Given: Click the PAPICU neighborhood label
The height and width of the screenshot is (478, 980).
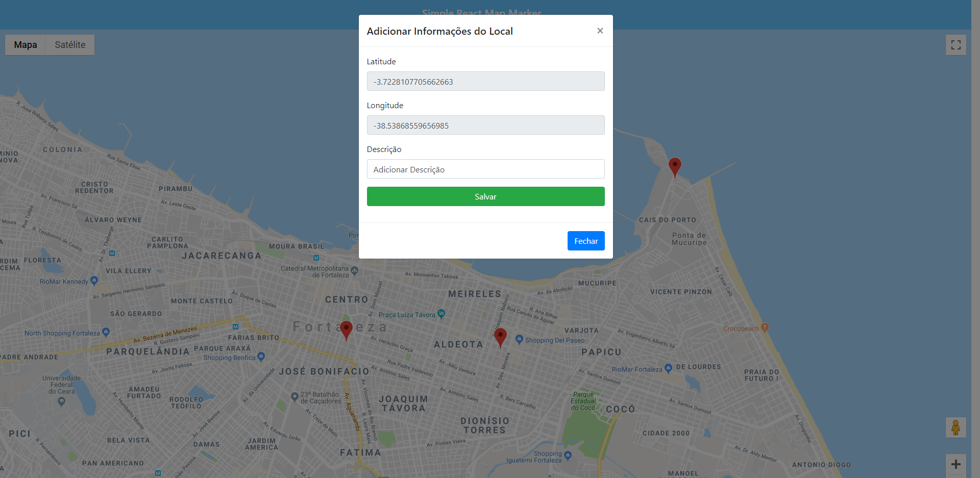Looking at the screenshot, I should click(x=601, y=352).
